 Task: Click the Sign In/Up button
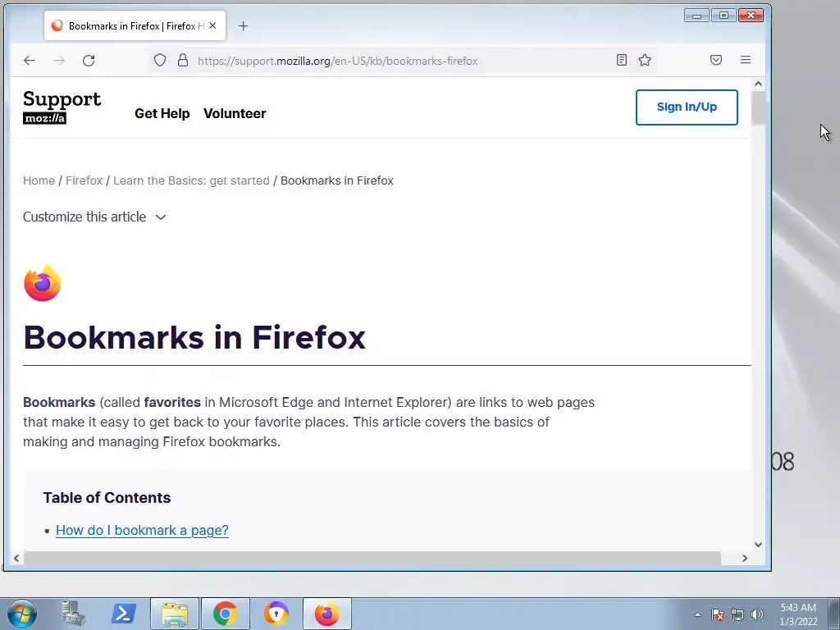pos(687,107)
